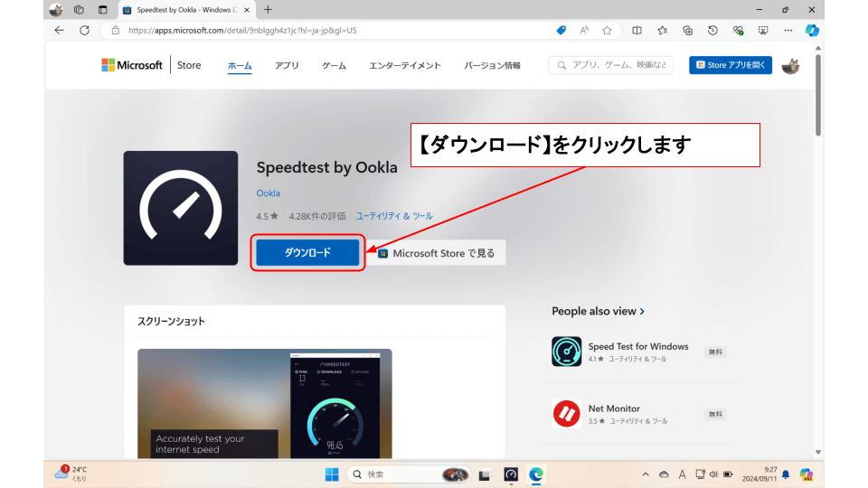Screen dimensions: 868x488
Task: Click the blue ダウンロード button
Action: point(307,253)
